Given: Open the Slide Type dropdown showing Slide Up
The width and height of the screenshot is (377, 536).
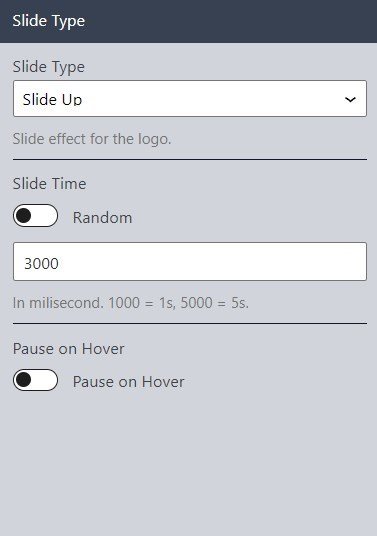Looking at the screenshot, I should click(190, 99).
